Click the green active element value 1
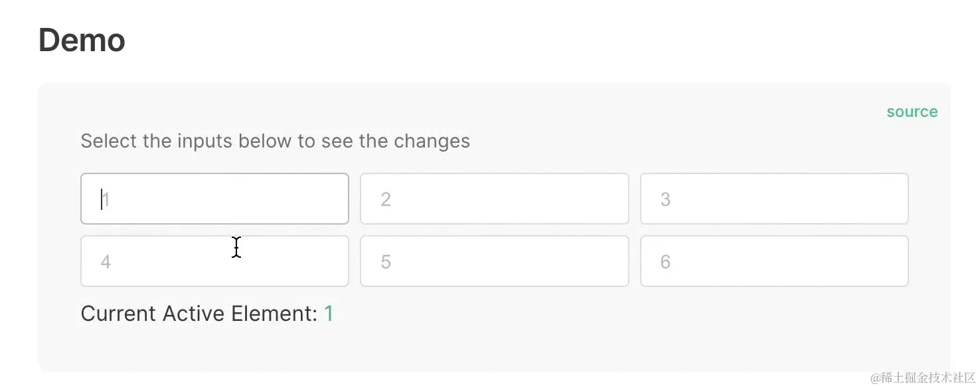 click(x=329, y=314)
